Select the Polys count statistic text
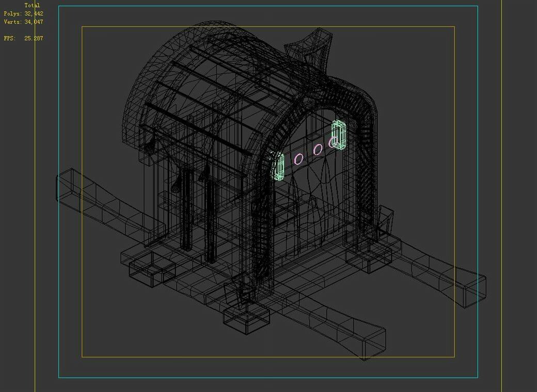The image size is (537, 392). coord(23,14)
